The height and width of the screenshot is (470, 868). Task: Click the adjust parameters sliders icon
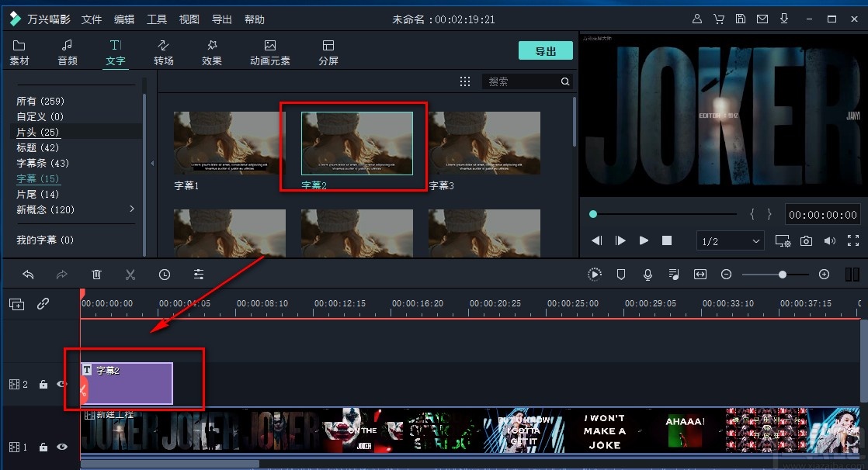pos(198,274)
